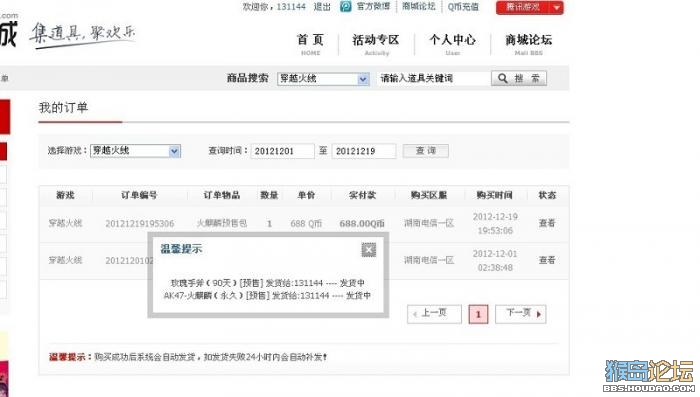
Task: Click the start date field 20121201
Action: (283, 151)
